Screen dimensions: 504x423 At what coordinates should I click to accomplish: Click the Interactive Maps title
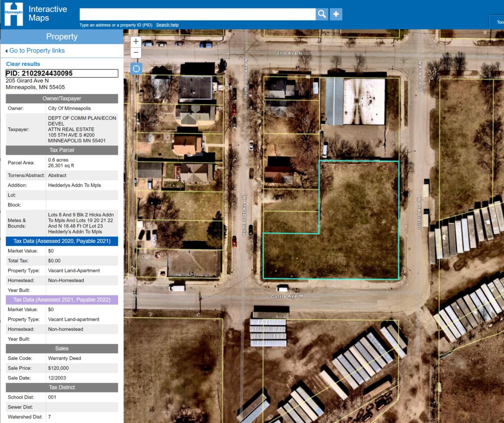click(47, 13)
